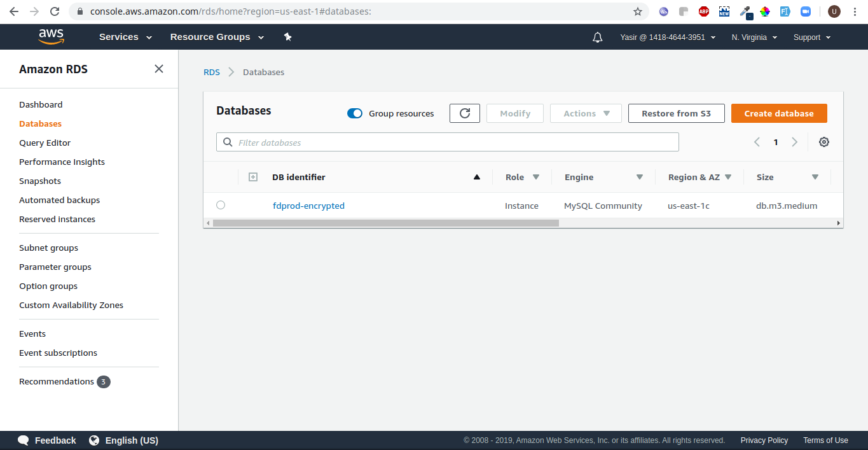Open the Services dropdown menu
The height and width of the screenshot is (450, 868).
click(125, 37)
